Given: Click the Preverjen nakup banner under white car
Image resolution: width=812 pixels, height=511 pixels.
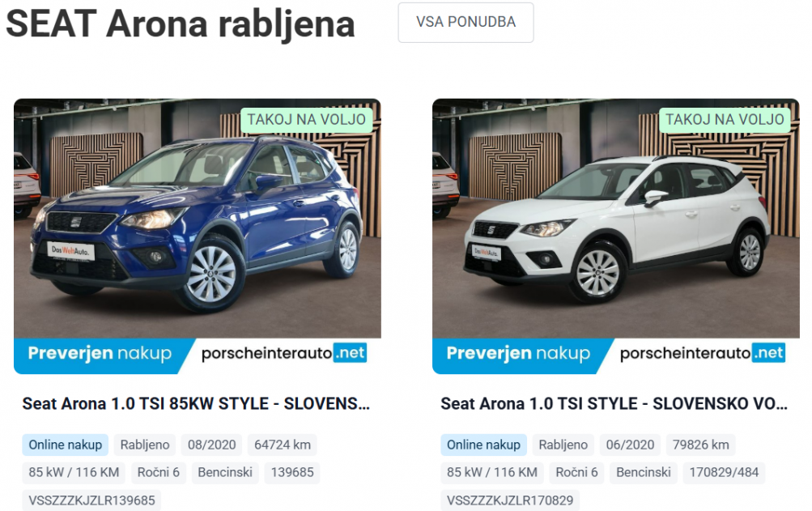Looking at the screenshot, I should tap(518, 356).
